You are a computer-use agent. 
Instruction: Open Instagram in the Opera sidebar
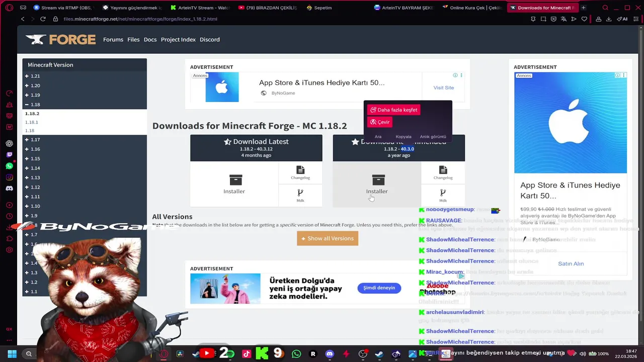coord(9,177)
